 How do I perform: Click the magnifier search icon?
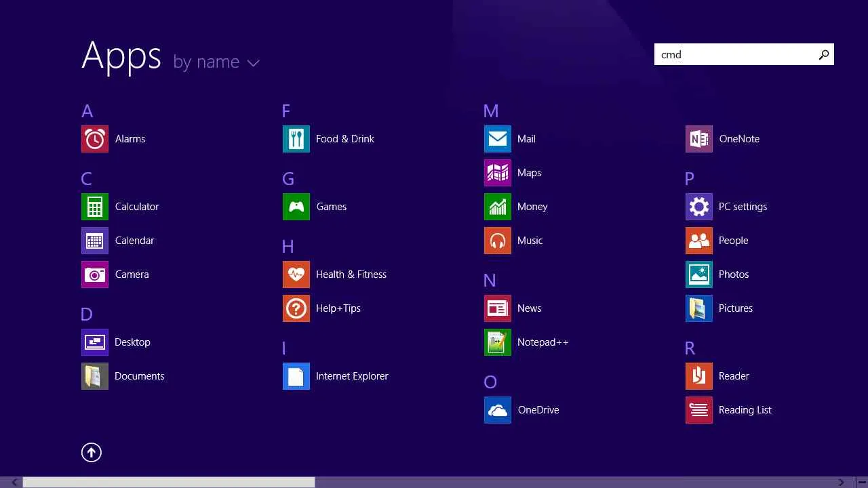(824, 54)
